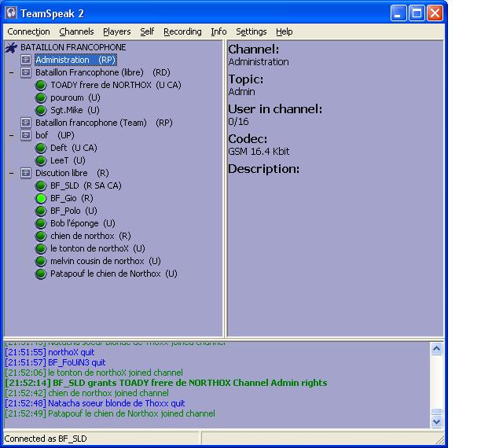Select the Administration (RP) channel

pyautogui.click(x=75, y=60)
